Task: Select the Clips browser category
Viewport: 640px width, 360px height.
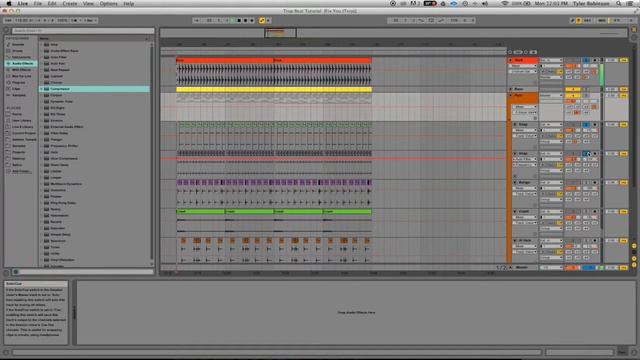Action: pyautogui.click(x=21, y=89)
